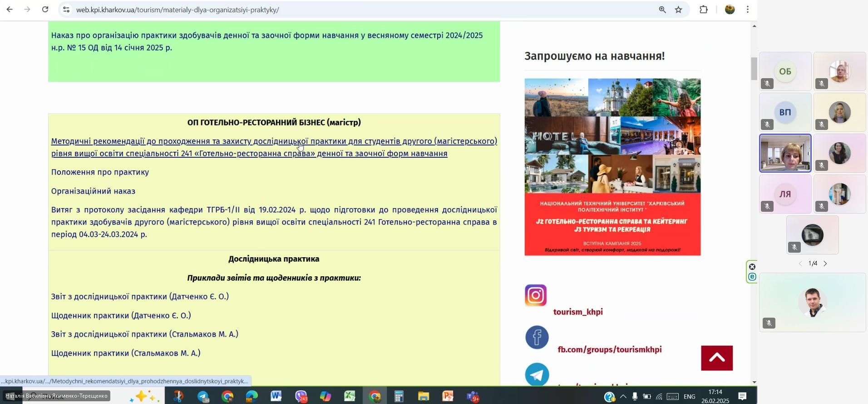
Task: Open 'Положення про практику' link
Action: [100, 172]
